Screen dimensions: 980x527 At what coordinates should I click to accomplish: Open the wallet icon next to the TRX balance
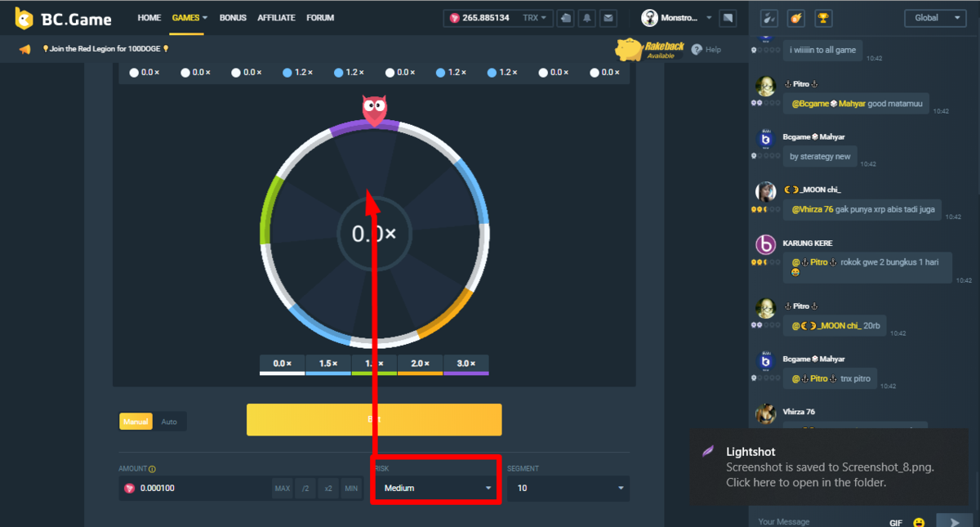click(566, 18)
